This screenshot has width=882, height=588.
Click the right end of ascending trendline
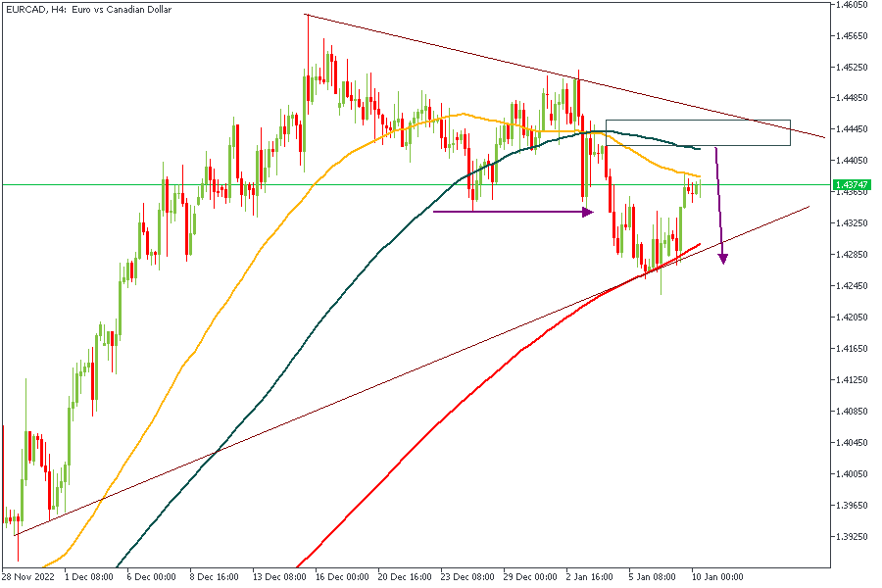pyautogui.click(x=808, y=207)
